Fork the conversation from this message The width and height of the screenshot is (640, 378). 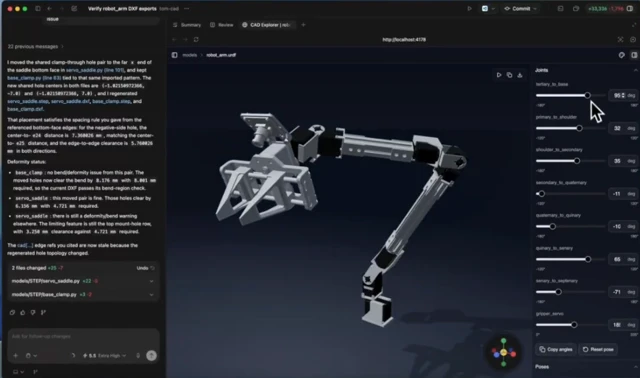pyautogui.click(x=43, y=313)
